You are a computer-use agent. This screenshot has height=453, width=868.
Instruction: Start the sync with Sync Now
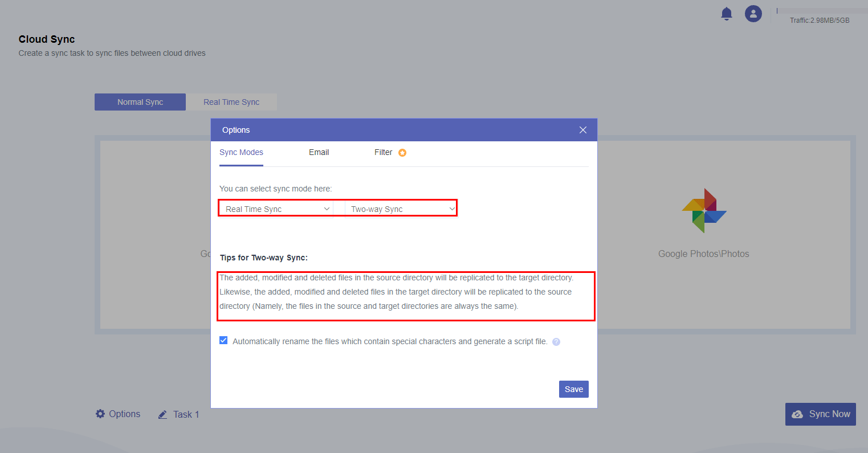point(821,414)
